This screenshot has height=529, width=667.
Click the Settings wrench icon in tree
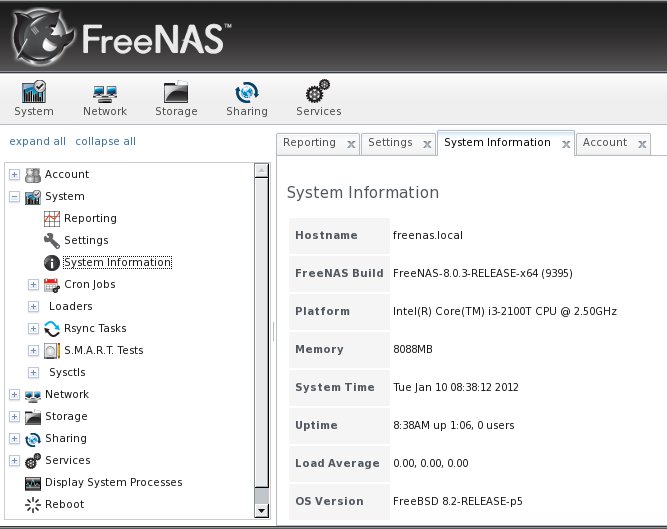(x=52, y=241)
